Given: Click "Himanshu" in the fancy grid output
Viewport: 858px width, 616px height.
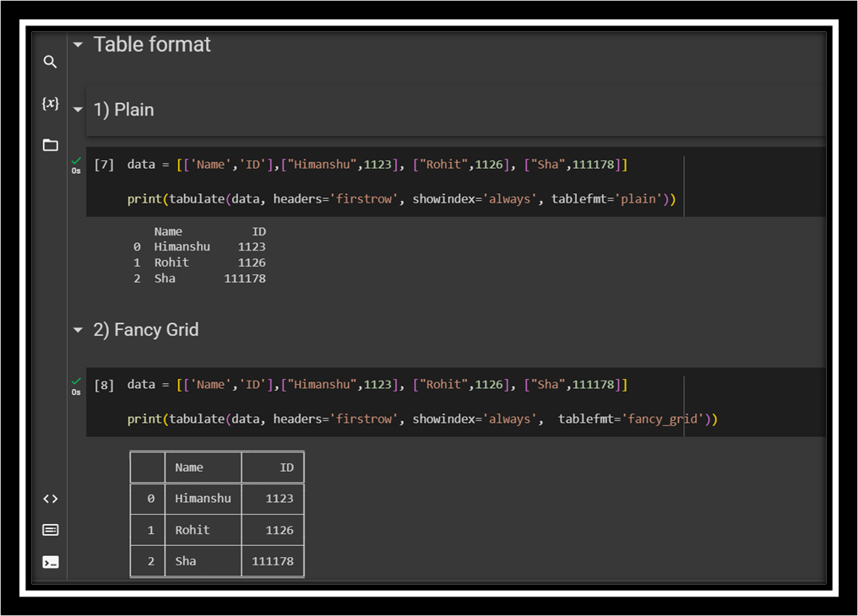Looking at the screenshot, I should (x=203, y=499).
